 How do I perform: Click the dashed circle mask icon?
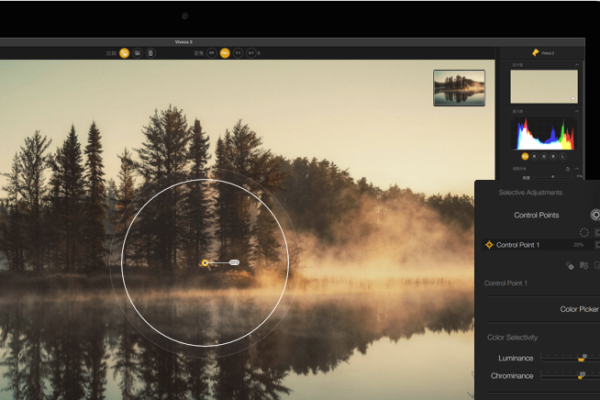(x=584, y=232)
